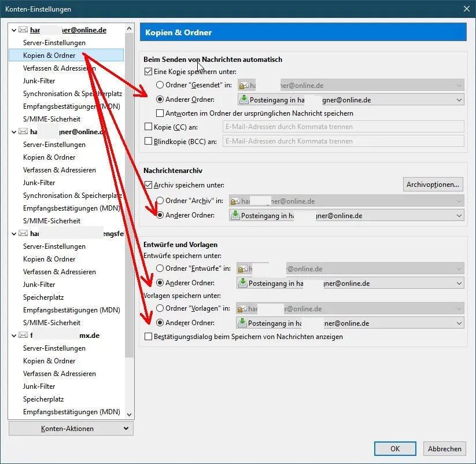
Task: Enable 'Bestätigungsdialog beim Speichern von Nachrichten anzeigen'
Action: pyautogui.click(x=148, y=337)
